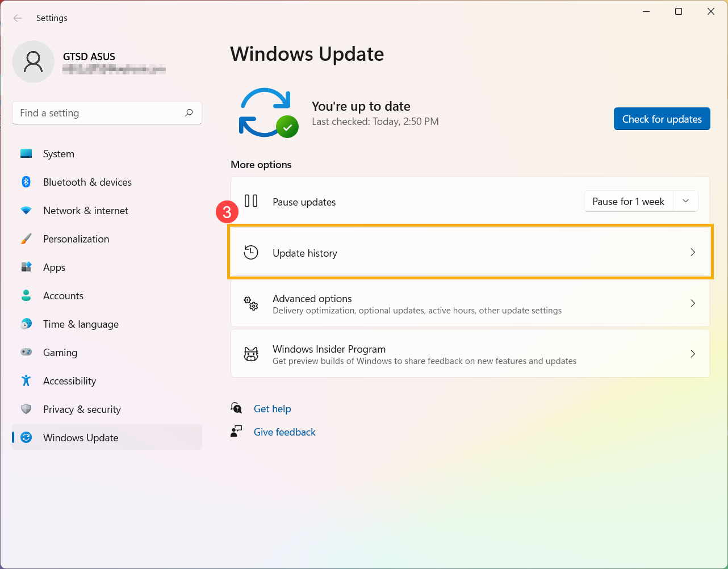Click the Update history clock icon
This screenshot has width=728, height=569.
click(x=251, y=252)
